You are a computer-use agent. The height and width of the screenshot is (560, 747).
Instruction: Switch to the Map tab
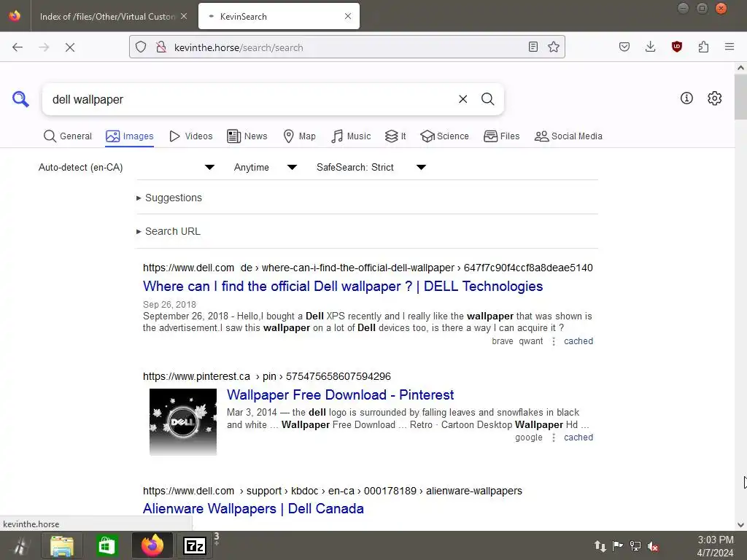(x=299, y=136)
